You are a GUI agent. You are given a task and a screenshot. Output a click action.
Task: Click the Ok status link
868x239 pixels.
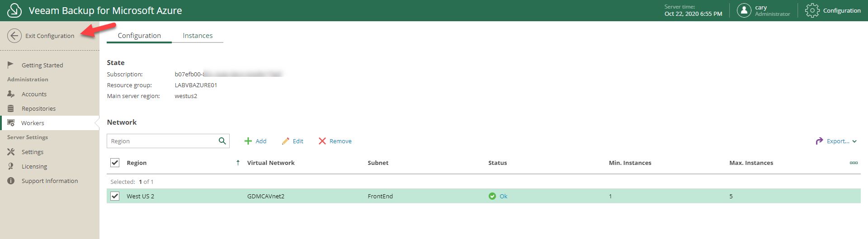tap(504, 196)
